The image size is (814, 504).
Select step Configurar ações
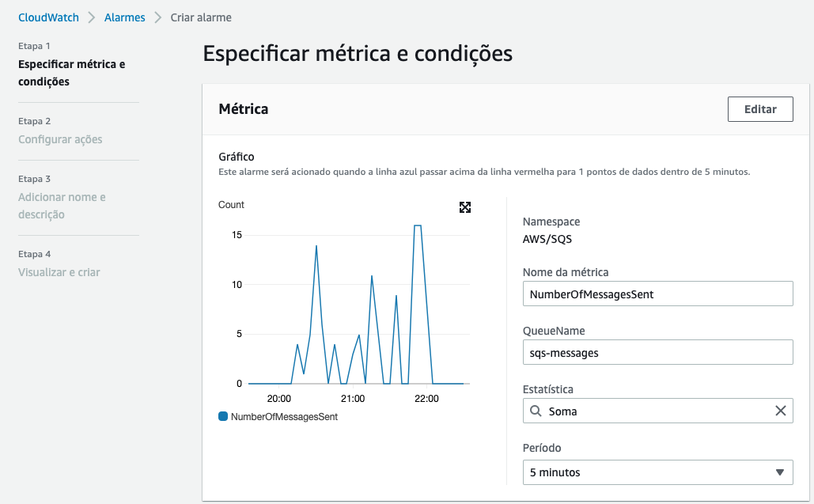[x=60, y=139]
